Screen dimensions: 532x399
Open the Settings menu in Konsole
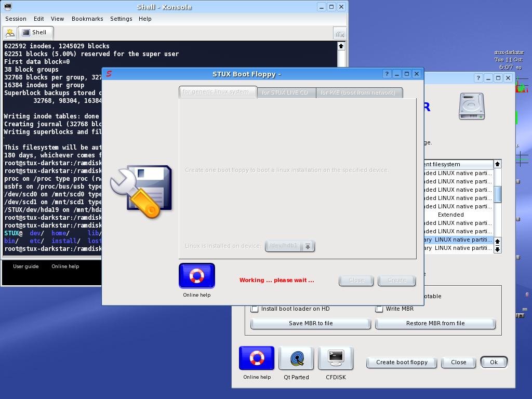[121, 19]
